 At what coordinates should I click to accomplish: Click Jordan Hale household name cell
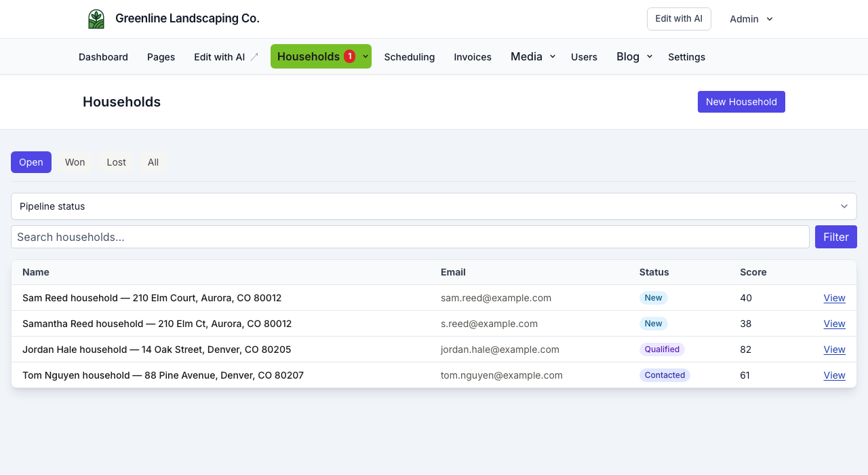point(157,349)
